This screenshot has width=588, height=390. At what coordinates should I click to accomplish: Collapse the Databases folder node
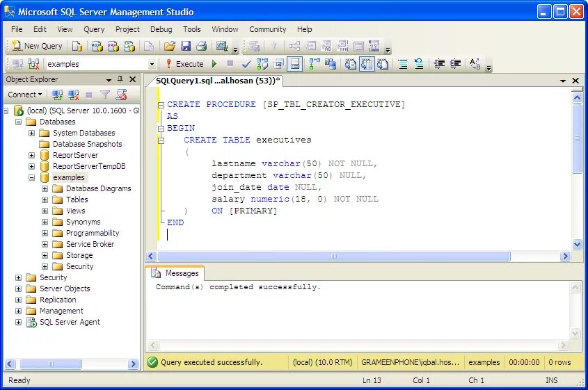[18, 122]
